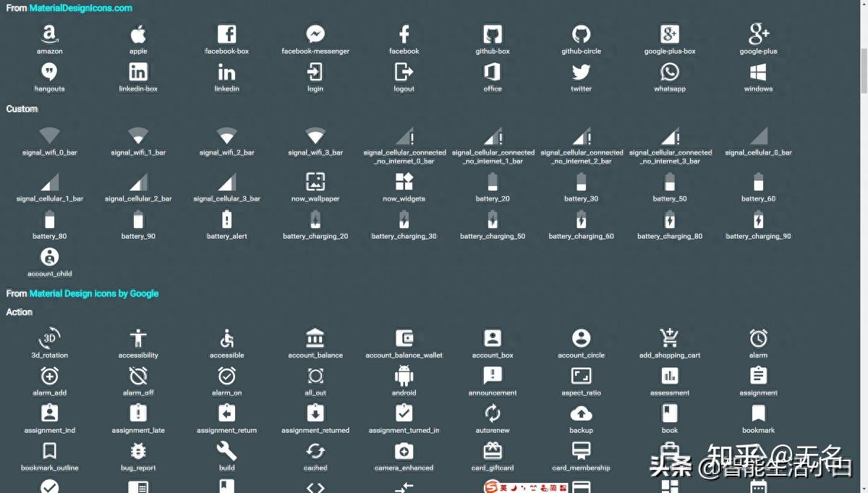Viewport: 868px width, 493px height.
Task: Select the battery_20 icon
Action: tap(493, 182)
